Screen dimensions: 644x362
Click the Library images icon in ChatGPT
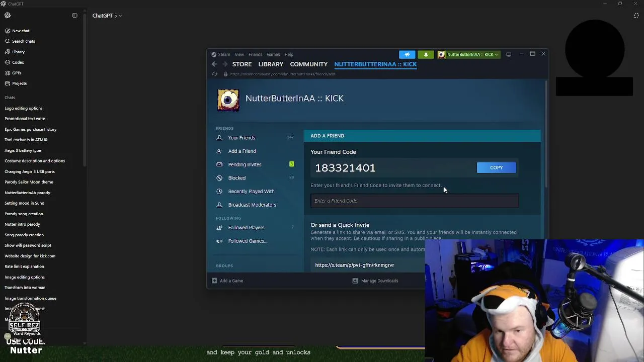8,52
